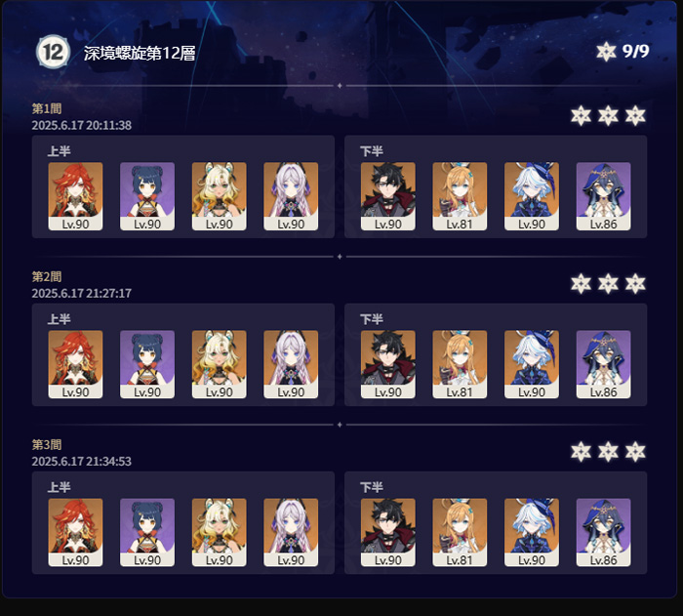
Task: Select black-haired character in chamber 1 second half
Action: coord(388,196)
